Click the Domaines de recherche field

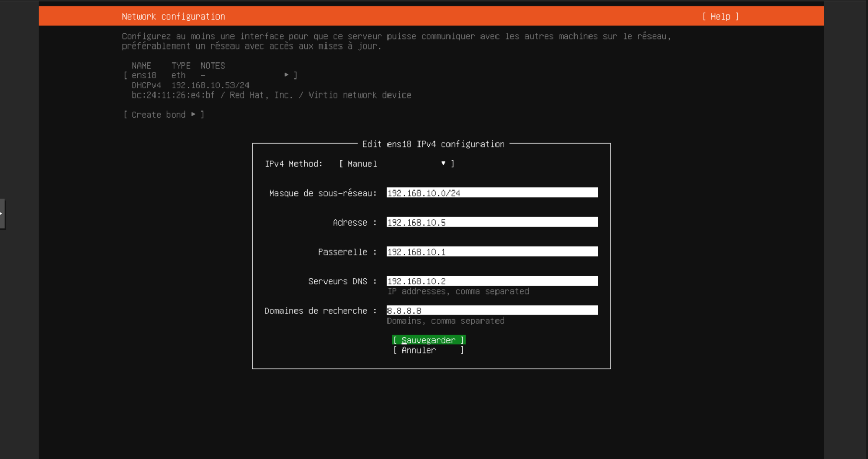coord(492,311)
